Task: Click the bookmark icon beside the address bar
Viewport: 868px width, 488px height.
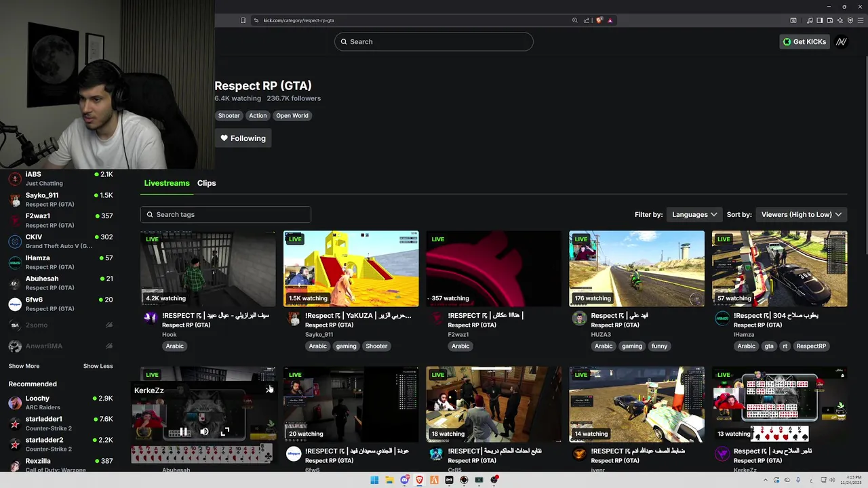Action: click(x=243, y=20)
